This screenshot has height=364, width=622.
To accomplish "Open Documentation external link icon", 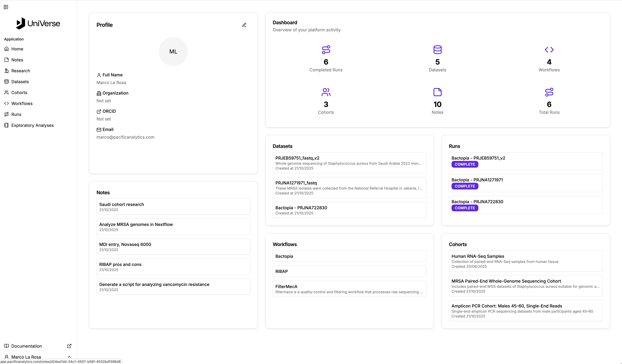I will (69, 346).
